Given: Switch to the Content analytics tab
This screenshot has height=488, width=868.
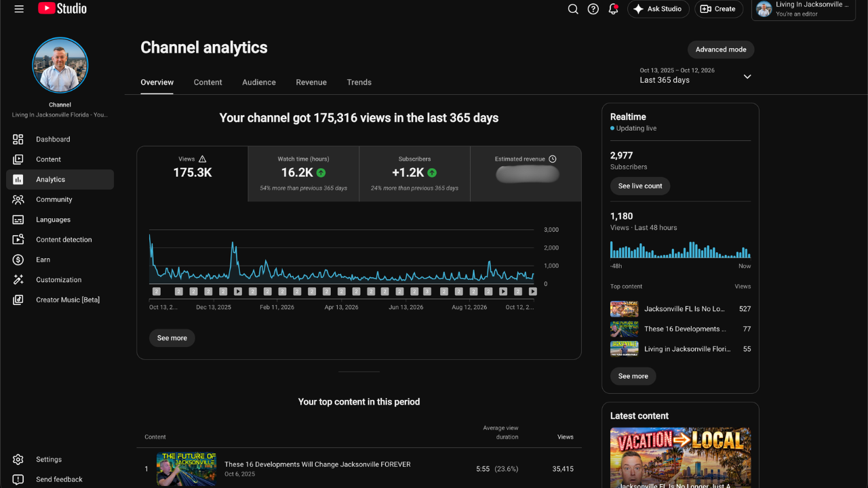Looking at the screenshot, I should tap(208, 82).
